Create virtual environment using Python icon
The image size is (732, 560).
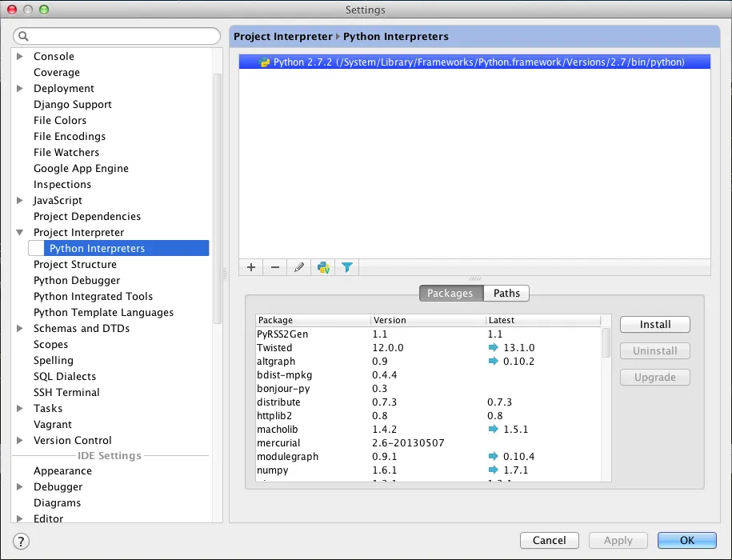[x=323, y=267]
